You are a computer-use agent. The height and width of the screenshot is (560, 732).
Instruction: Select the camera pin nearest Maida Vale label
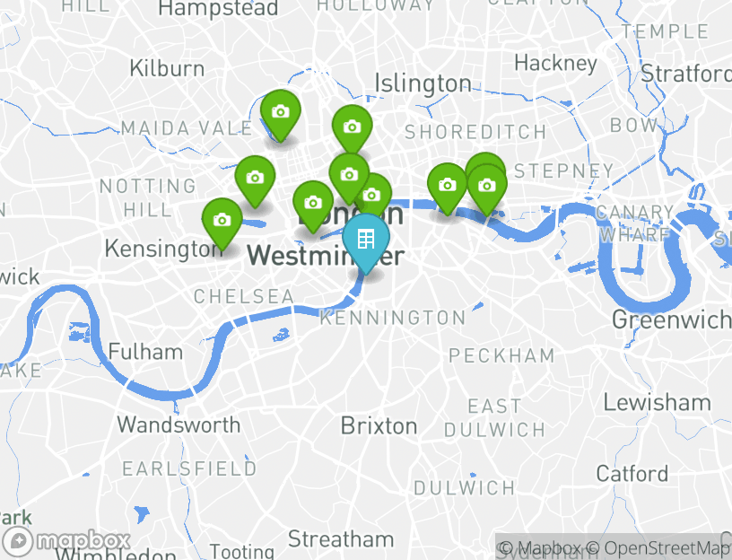[x=280, y=115]
